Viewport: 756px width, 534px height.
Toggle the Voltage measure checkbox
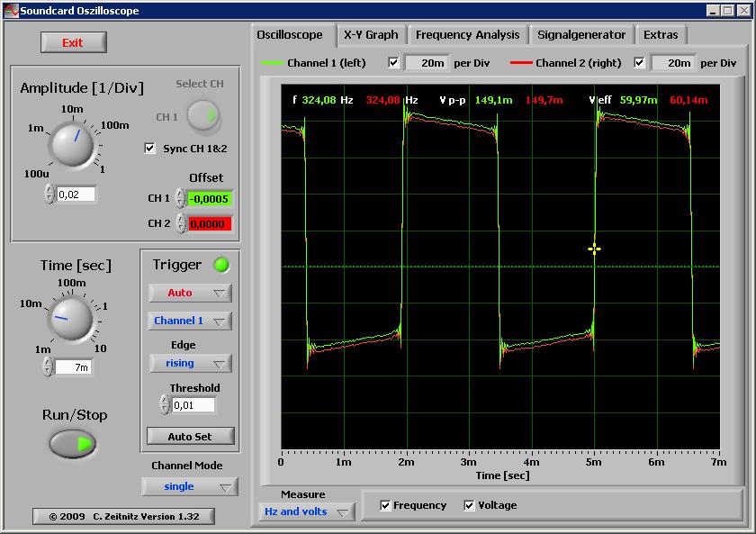tap(469, 505)
